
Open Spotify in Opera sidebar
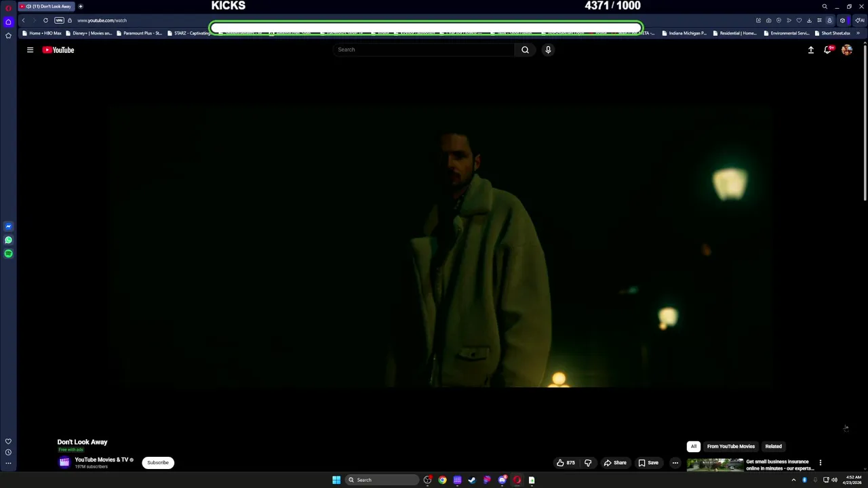coord(8,253)
